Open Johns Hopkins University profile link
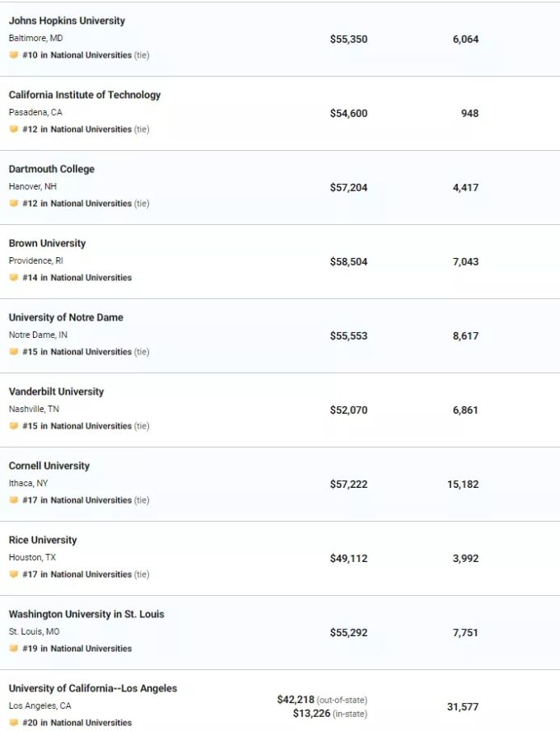Screen dimensions: 560x731 (67, 21)
